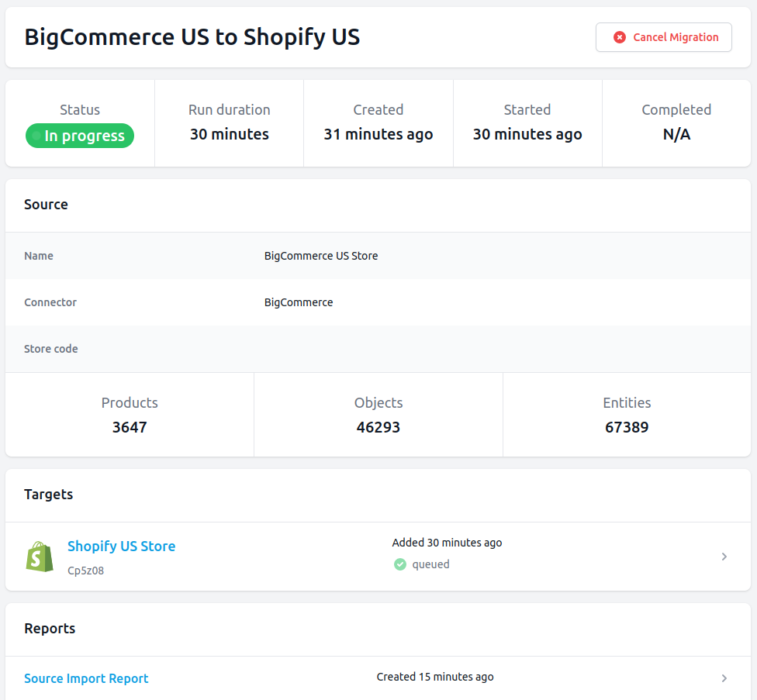Expand Shopify US Store target chevron
This screenshot has height=700, width=757.
point(724,557)
